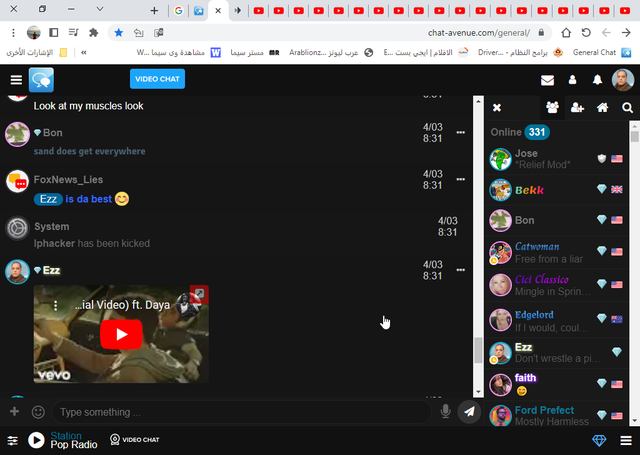Open bottom-right hamburger menu

pos(626,440)
